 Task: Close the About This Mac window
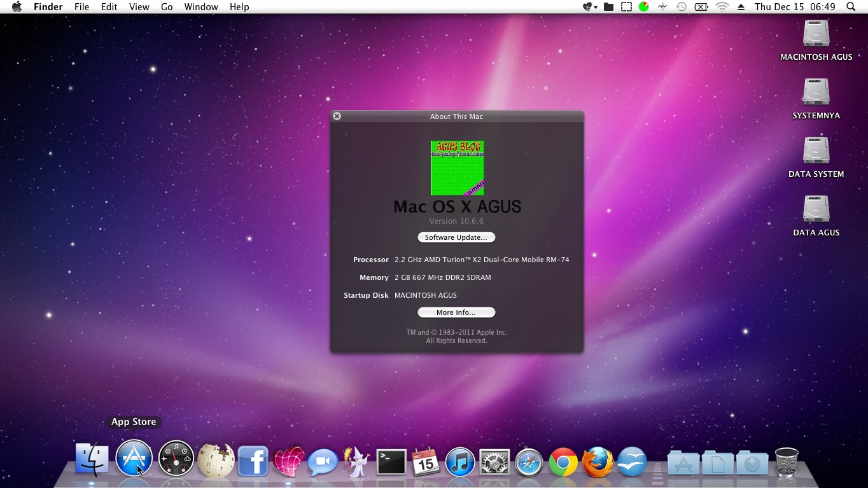pos(337,116)
